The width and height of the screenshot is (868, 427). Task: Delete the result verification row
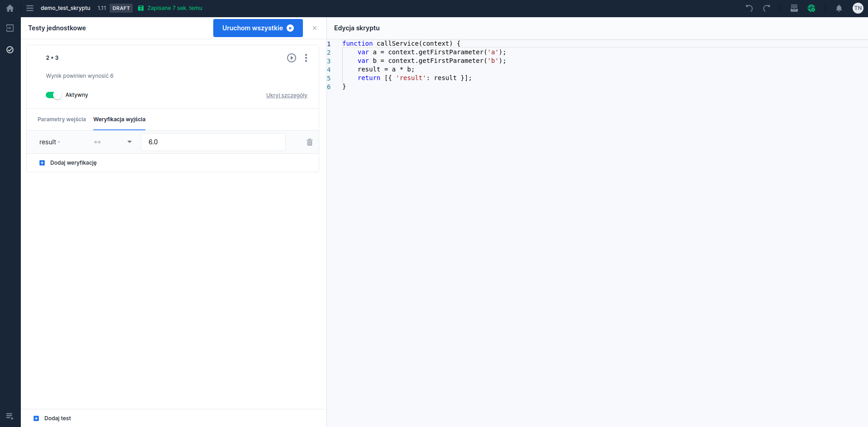[310, 142]
